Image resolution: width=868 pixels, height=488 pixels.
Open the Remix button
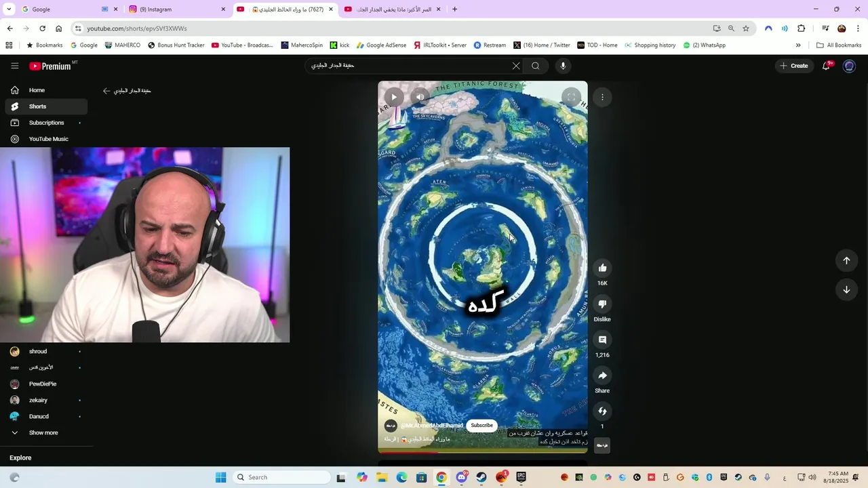pos(602,411)
